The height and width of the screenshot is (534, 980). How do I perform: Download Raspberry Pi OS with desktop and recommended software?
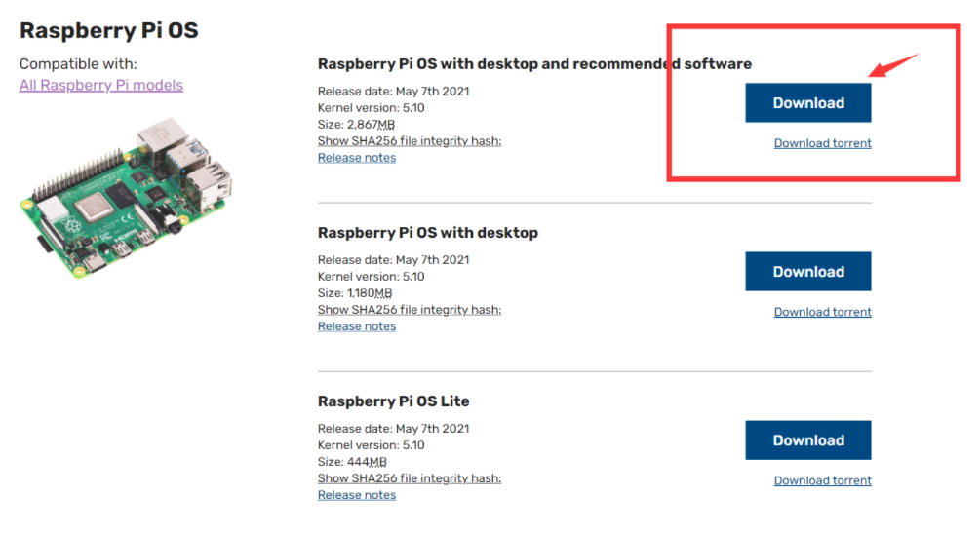808,103
